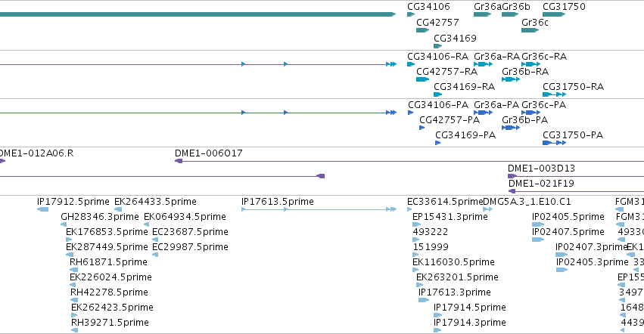This screenshot has height=334, width=644.
Task: Select the Gr36a gene arrow glyph
Action: [x=482, y=14]
